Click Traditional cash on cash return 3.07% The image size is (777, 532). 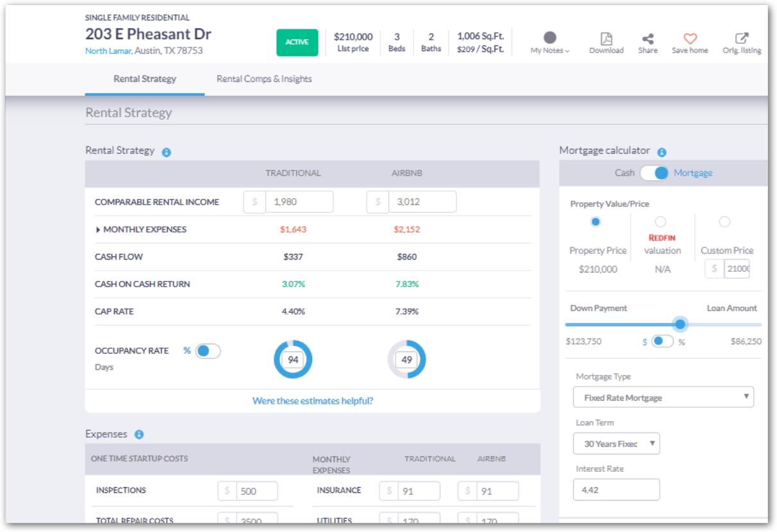pos(293,284)
